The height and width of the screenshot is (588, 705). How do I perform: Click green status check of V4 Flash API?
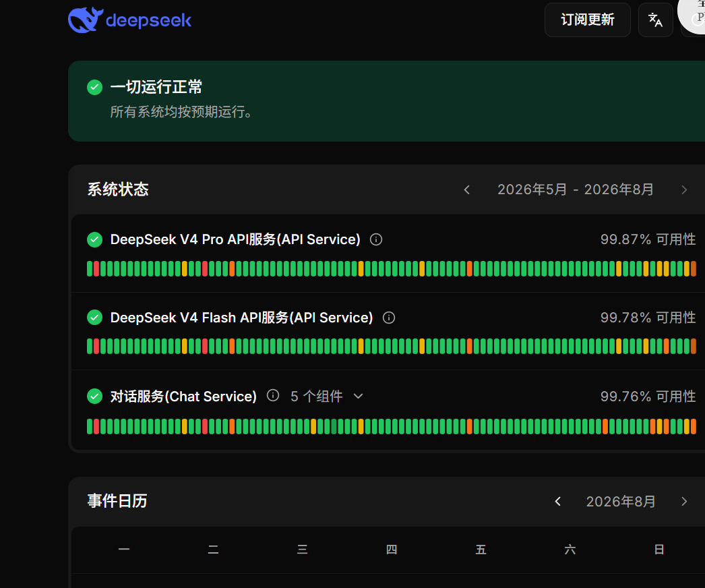coord(94,318)
